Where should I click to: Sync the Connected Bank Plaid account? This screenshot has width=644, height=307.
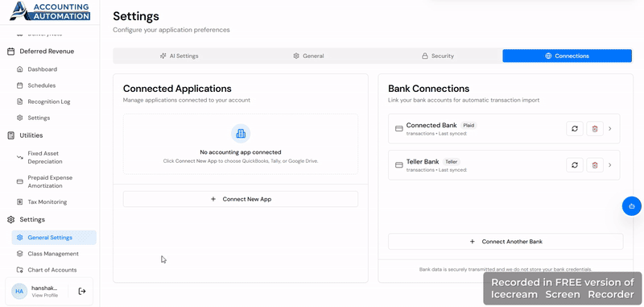point(575,129)
